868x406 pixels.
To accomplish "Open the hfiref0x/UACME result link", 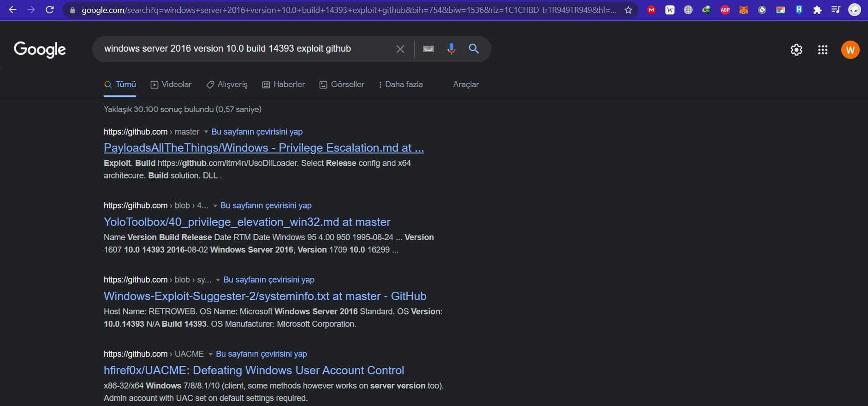I will (x=254, y=370).
